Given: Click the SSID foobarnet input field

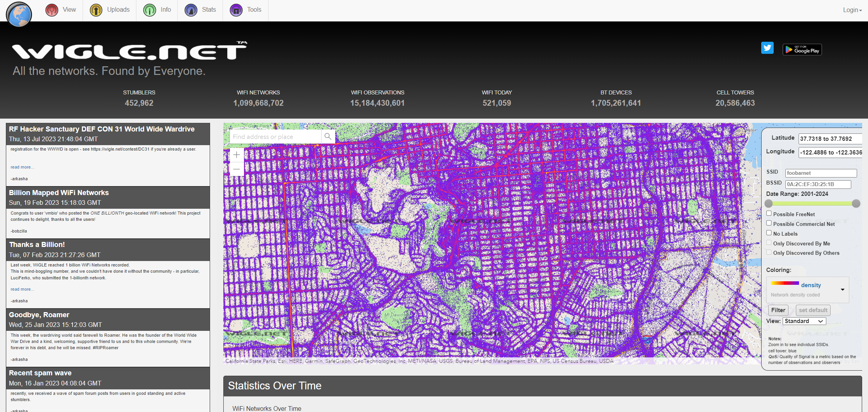Looking at the screenshot, I should pos(821,173).
